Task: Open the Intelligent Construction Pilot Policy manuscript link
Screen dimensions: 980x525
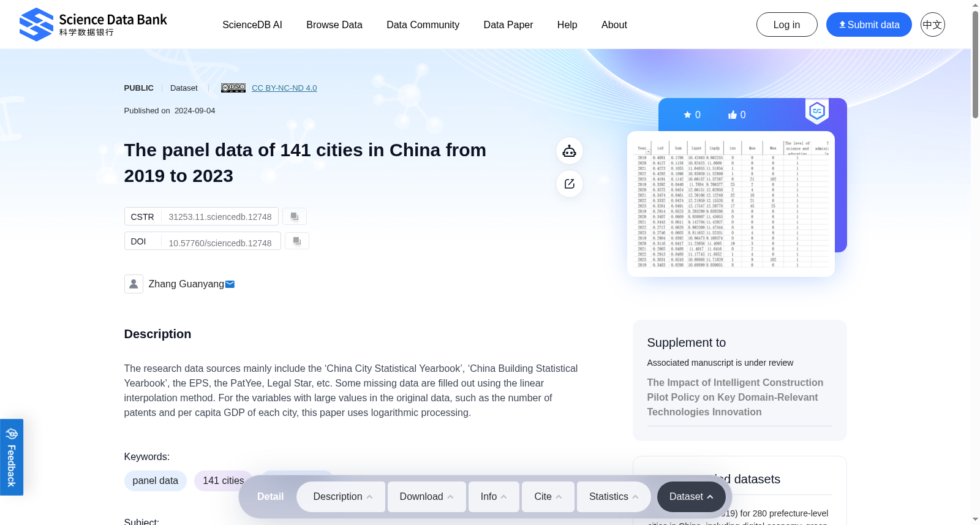Action: [735, 397]
